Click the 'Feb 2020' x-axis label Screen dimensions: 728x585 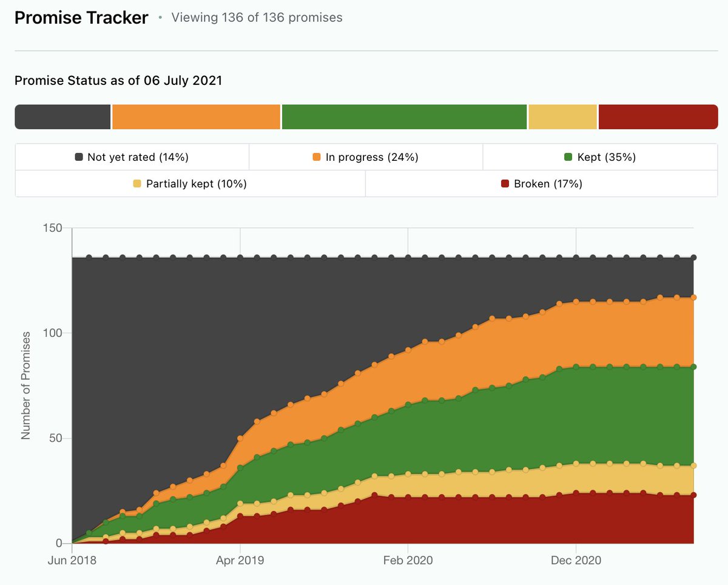[408, 560]
